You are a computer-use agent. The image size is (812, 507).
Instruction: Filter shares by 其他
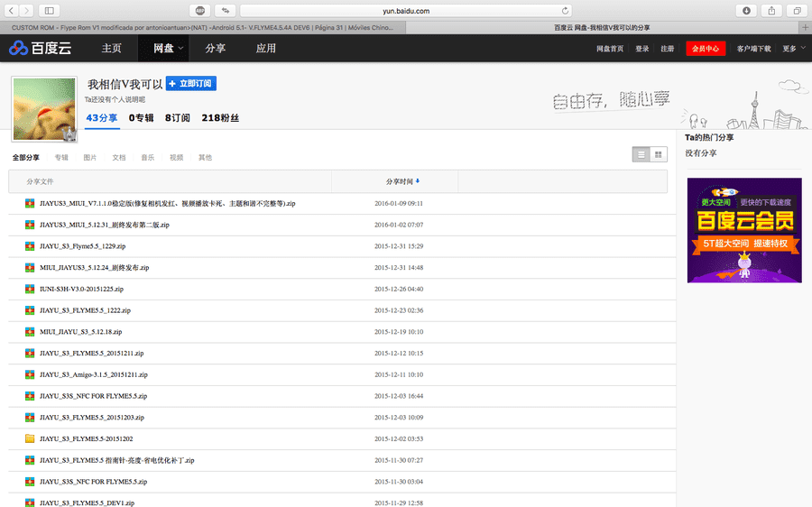205,158
